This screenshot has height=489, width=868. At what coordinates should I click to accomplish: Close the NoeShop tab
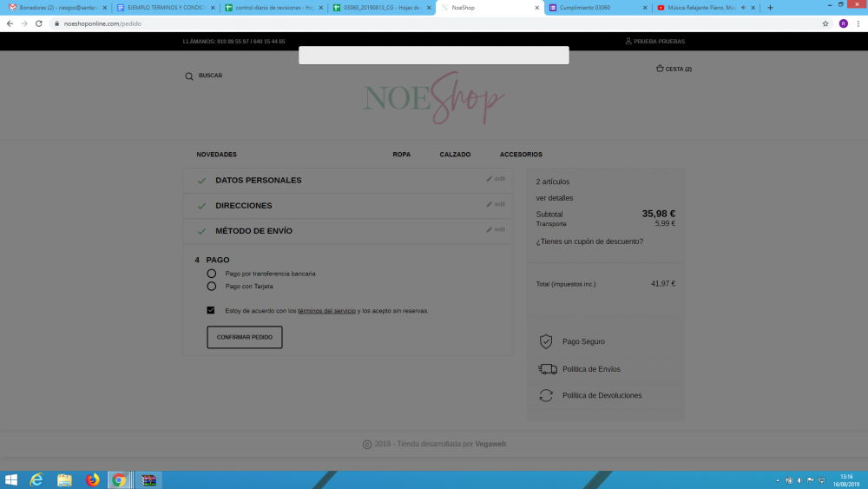tap(536, 8)
